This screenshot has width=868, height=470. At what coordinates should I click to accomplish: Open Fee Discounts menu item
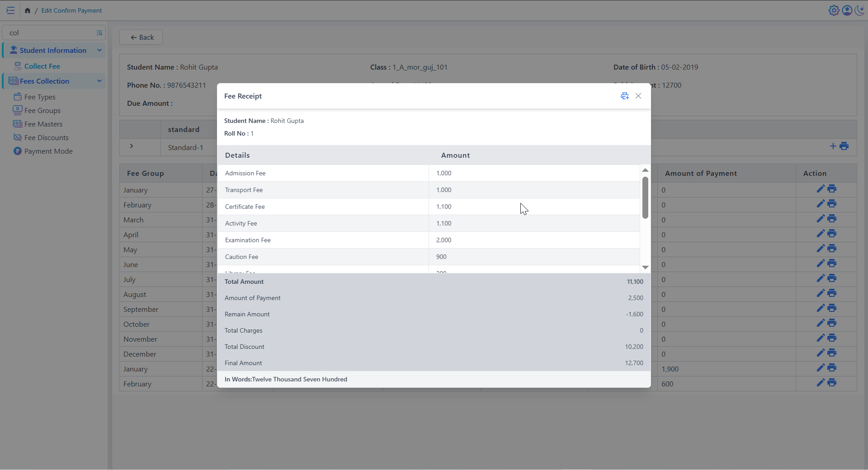46,137
